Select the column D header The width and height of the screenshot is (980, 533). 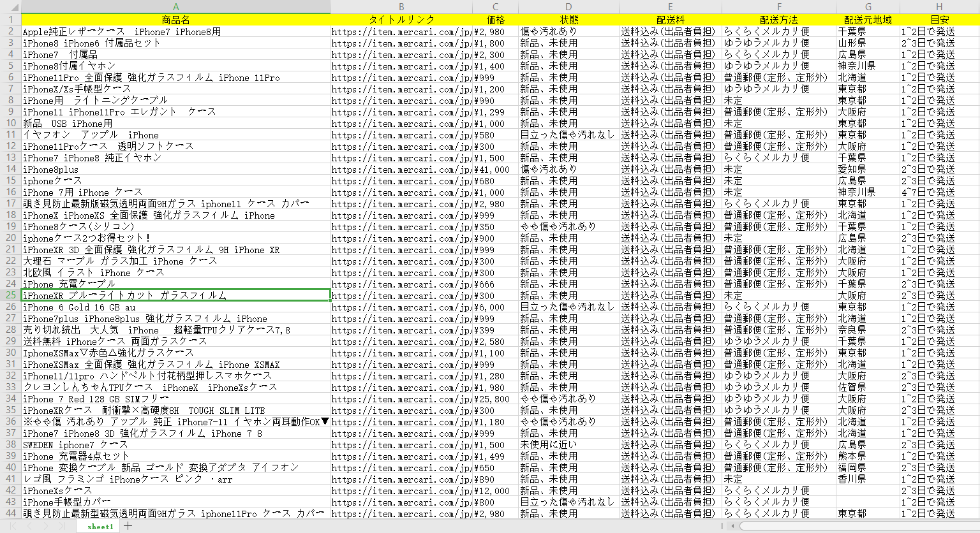[x=568, y=7]
